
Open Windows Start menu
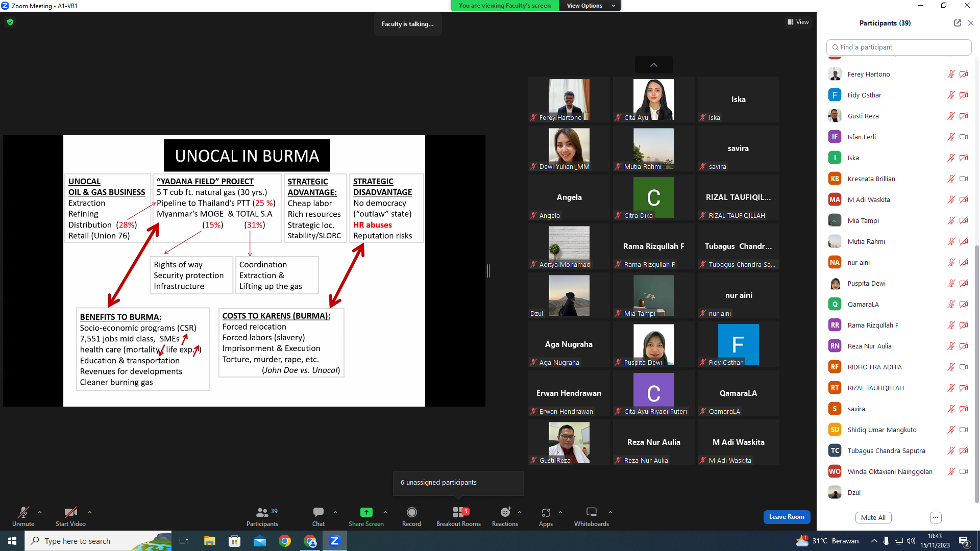tap(12, 541)
